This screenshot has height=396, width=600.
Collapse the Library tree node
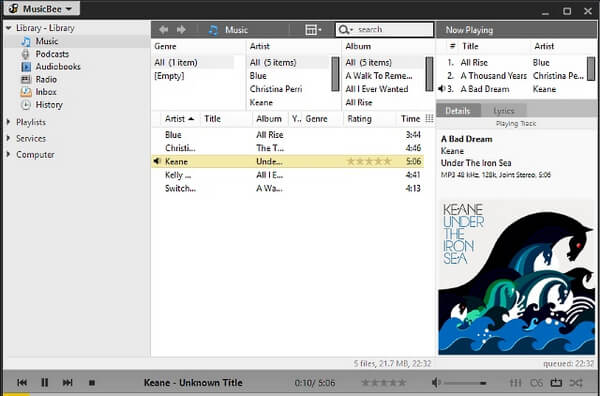8,28
